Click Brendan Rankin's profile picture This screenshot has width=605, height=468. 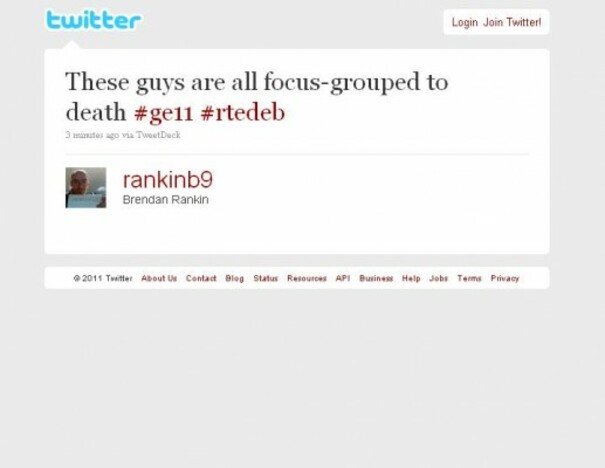pos(86,188)
